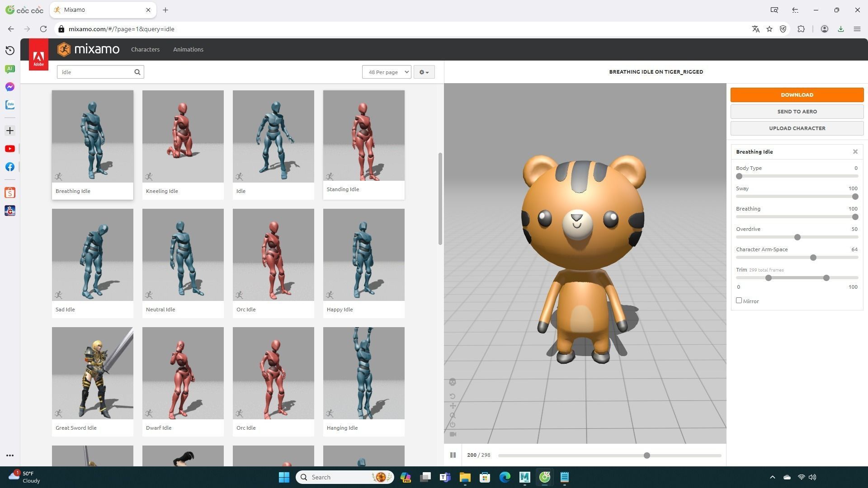Open the Windows Start menu
868x488 pixels.
tap(284, 477)
